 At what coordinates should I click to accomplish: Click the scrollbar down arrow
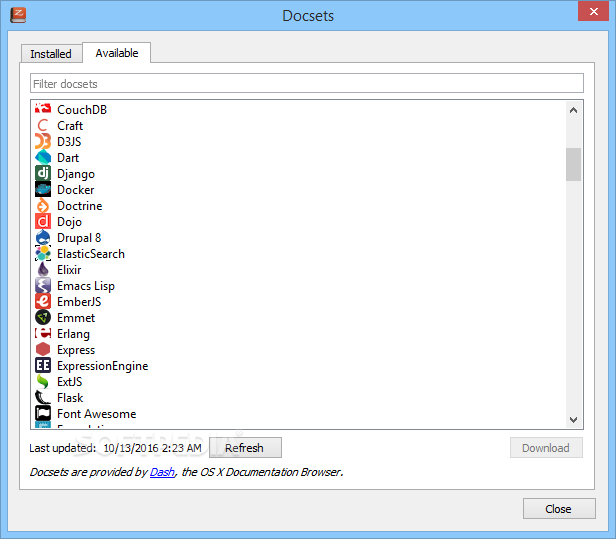574,420
